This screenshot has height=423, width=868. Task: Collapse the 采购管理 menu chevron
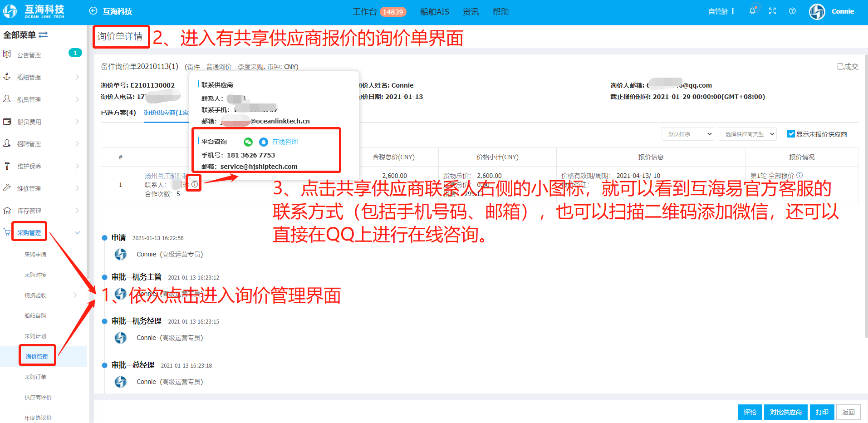(77, 233)
